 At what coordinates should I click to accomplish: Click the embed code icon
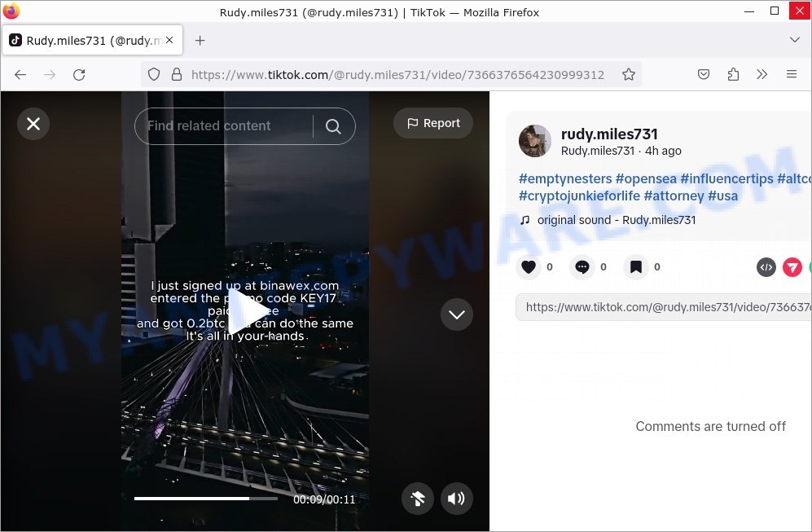click(x=766, y=267)
